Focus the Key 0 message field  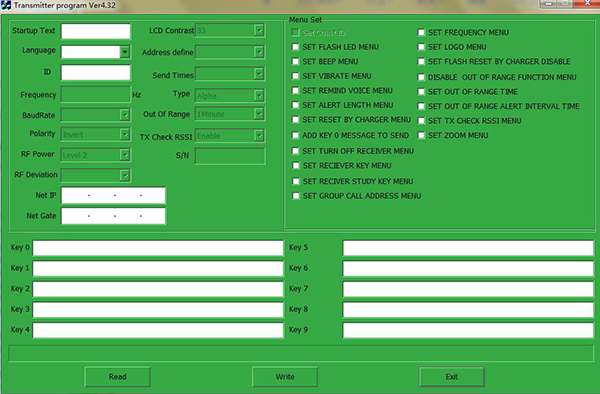(158, 248)
